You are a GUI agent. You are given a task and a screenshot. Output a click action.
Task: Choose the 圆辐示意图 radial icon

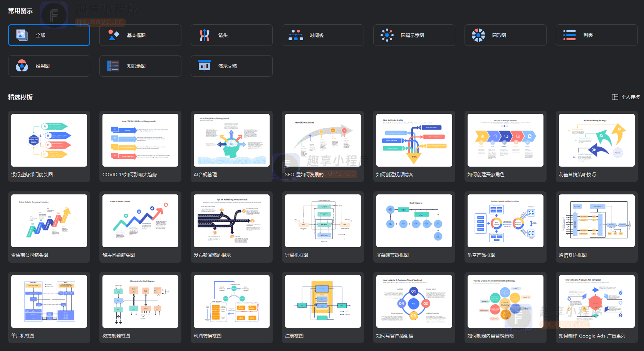pyautogui.click(x=387, y=35)
